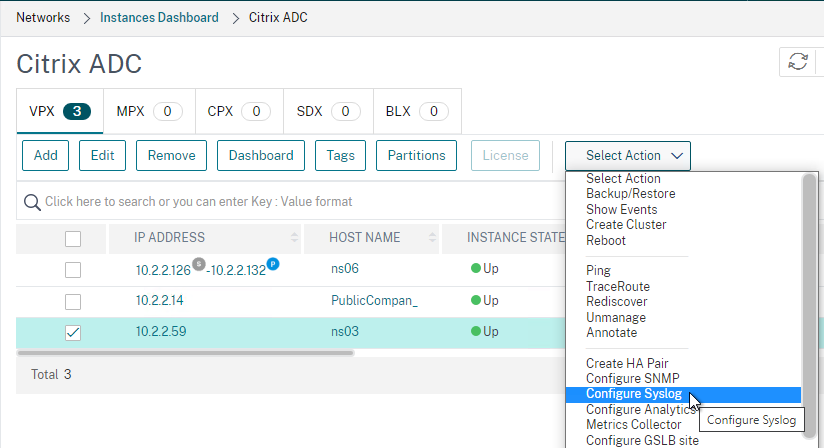Click the search magnifier icon
The width and height of the screenshot is (824, 448).
pyautogui.click(x=32, y=202)
